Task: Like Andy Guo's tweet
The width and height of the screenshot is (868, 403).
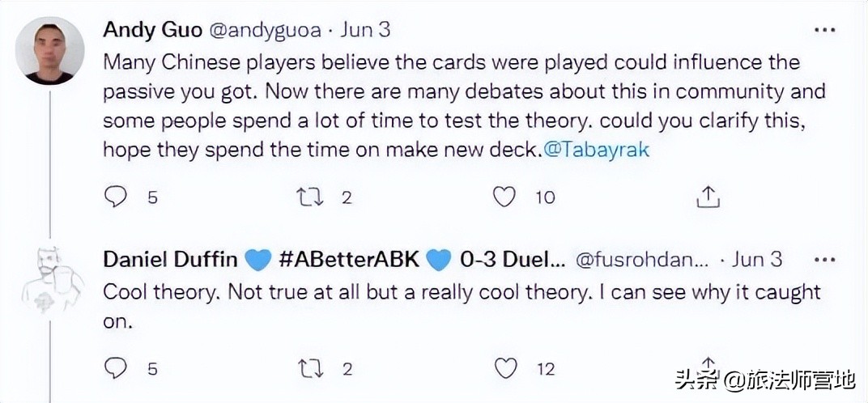Action: click(x=505, y=196)
